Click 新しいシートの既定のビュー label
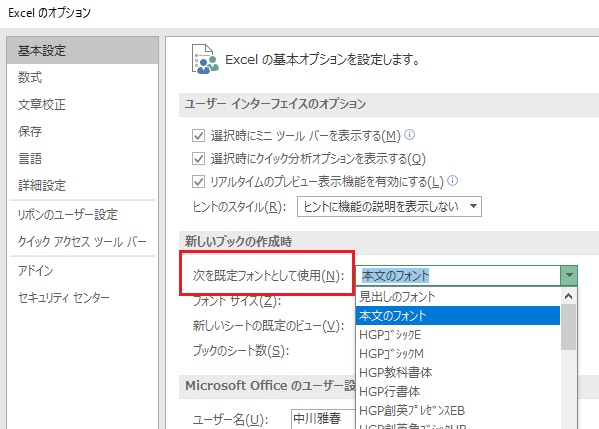Viewport: 599px width, 429px height. point(268,326)
